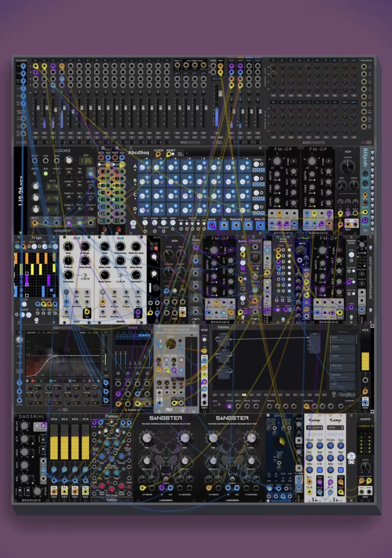
Task: Click the OUT jack on Prince of Perception
Action: pos(174,403)
